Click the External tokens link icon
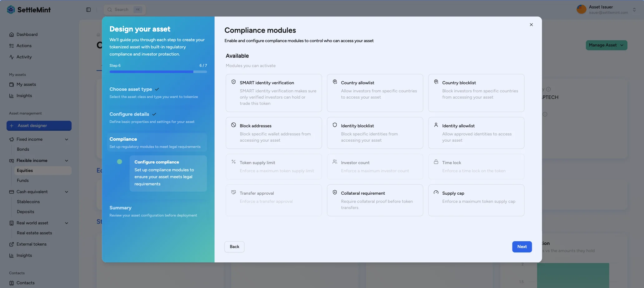The width and height of the screenshot is (644, 288). [x=12, y=244]
